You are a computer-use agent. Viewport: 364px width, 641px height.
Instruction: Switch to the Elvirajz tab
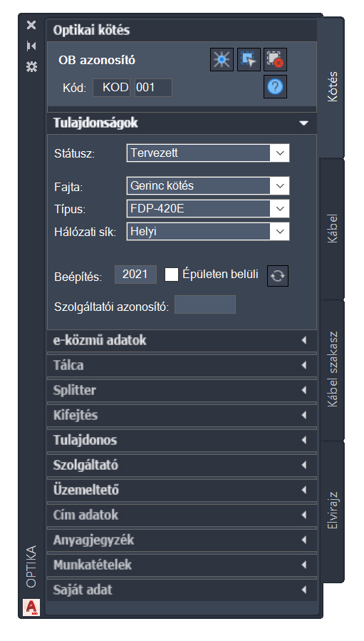[x=333, y=511]
